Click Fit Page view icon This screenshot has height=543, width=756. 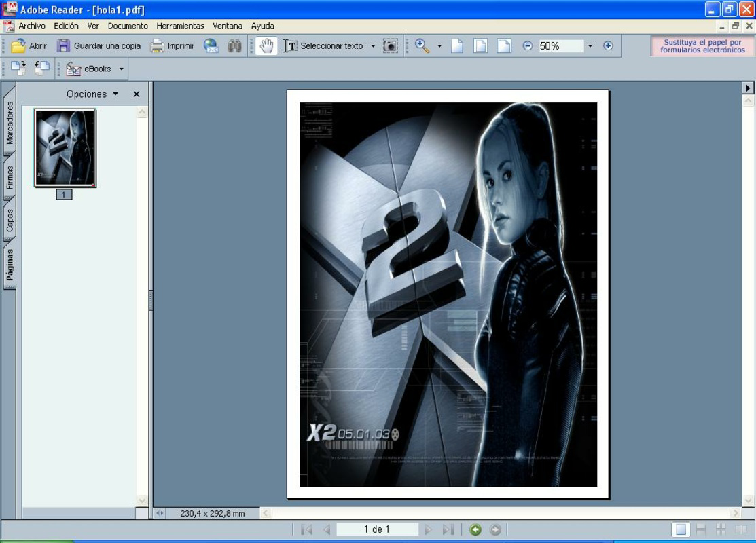pos(481,45)
